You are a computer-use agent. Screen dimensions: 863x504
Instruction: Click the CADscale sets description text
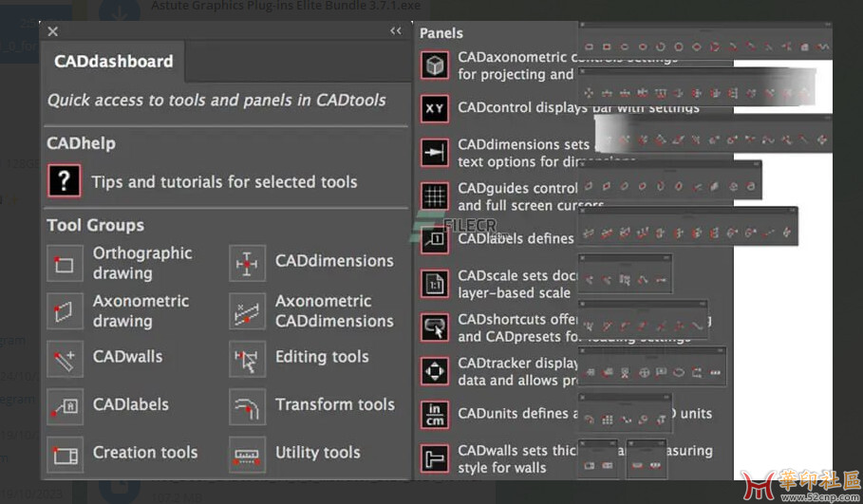[517, 284]
